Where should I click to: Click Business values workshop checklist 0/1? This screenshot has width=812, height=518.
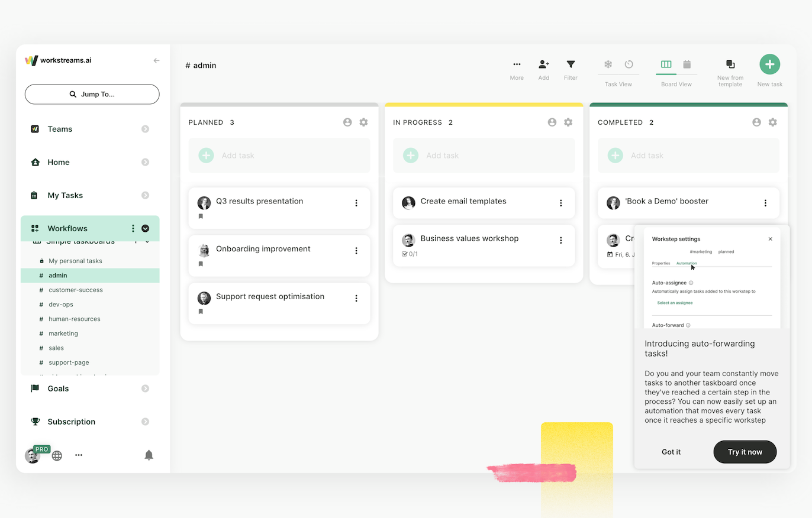pyautogui.click(x=410, y=254)
